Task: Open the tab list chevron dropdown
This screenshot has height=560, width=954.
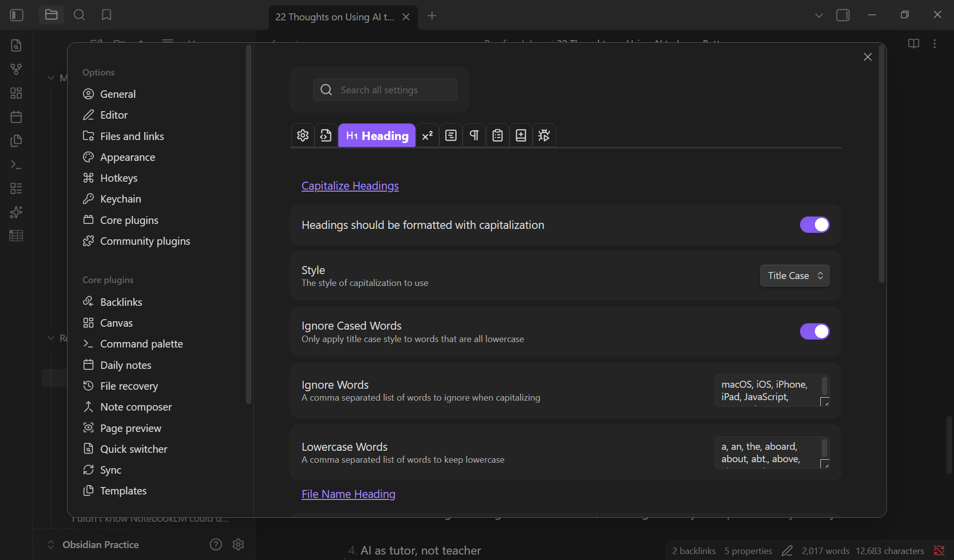Action: 819,15
